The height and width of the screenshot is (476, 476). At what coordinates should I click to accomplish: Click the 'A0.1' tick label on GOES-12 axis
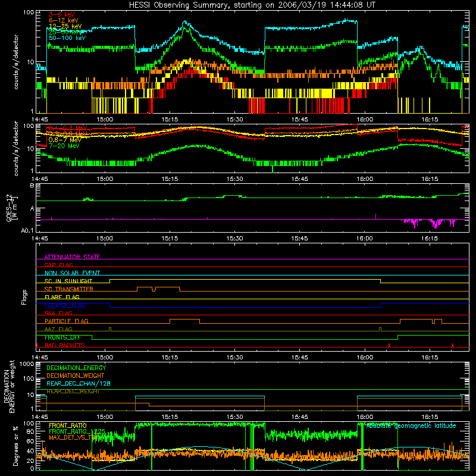27,230
